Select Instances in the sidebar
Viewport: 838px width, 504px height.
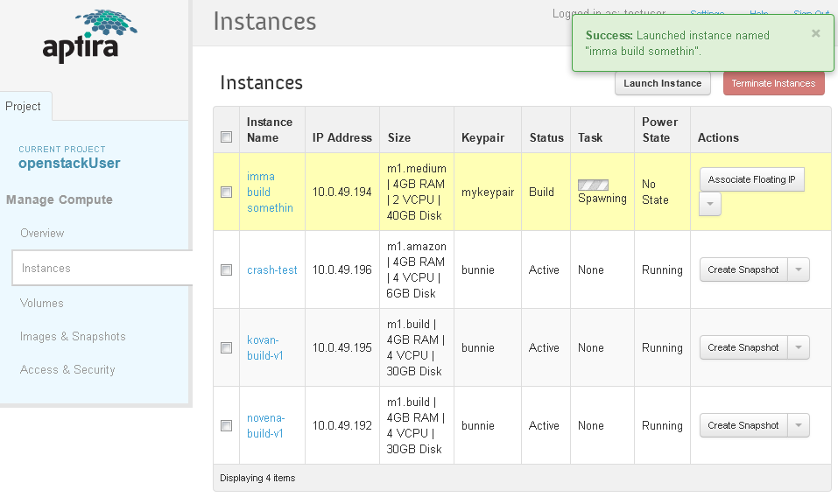pyautogui.click(x=102, y=268)
